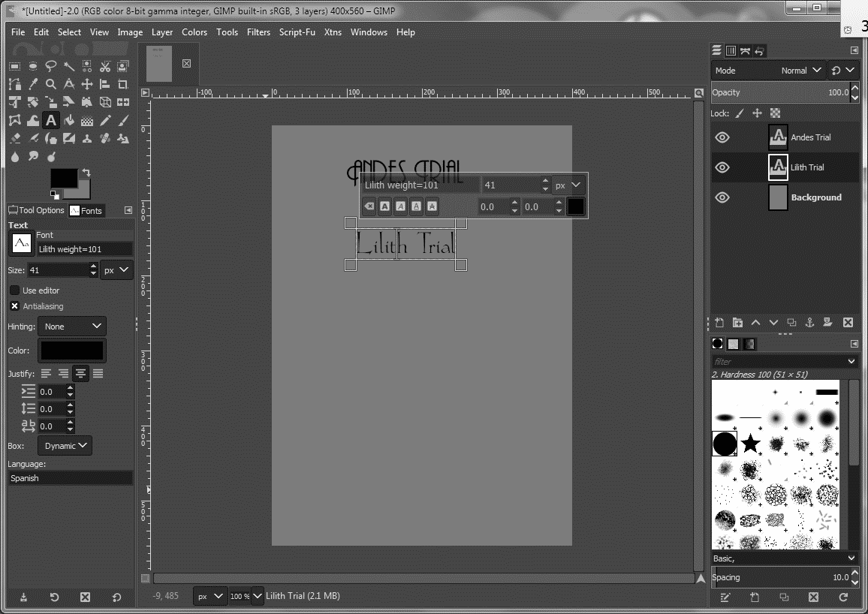Create a new layer in Layers panel
Image resolution: width=868 pixels, height=614 pixels.
(x=719, y=323)
